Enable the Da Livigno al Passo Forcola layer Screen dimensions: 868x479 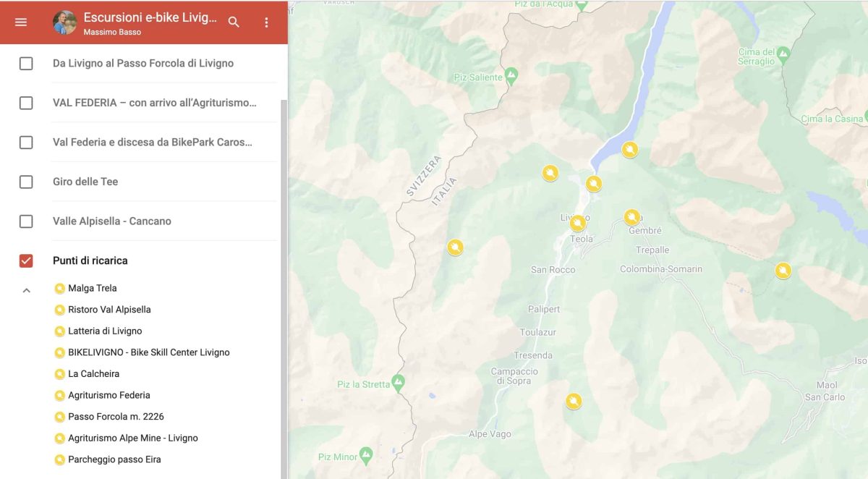[25, 63]
